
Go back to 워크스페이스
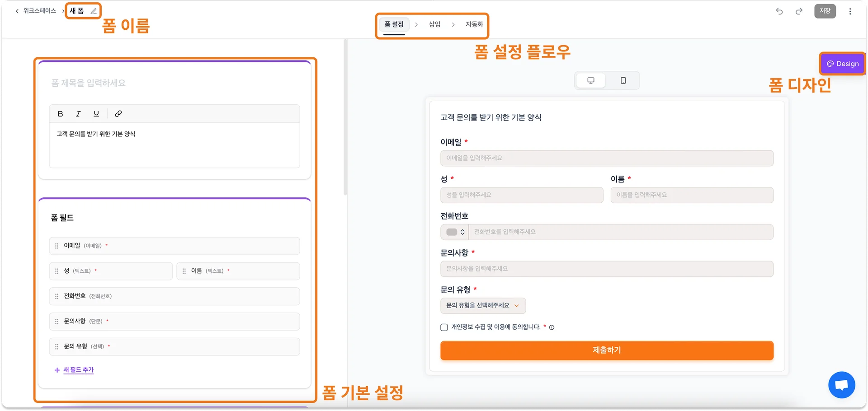tap(36, 11)
